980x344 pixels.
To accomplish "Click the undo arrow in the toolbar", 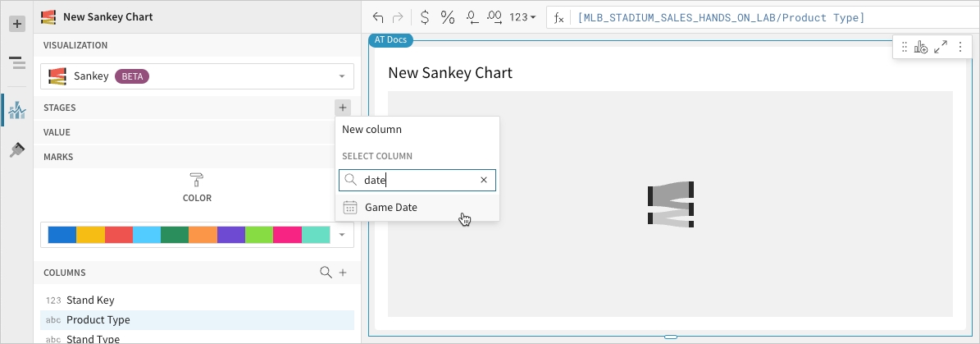I will click(378, 17).
